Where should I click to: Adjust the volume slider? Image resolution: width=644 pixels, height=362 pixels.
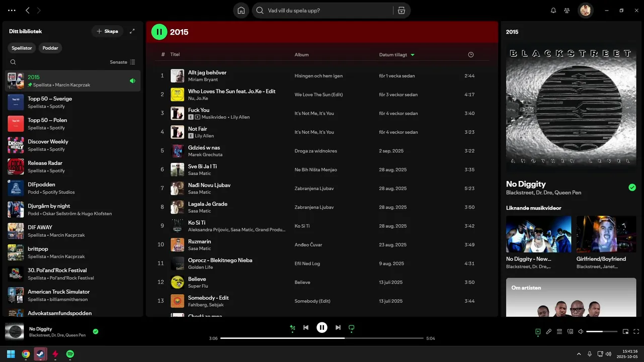(602, 332)
